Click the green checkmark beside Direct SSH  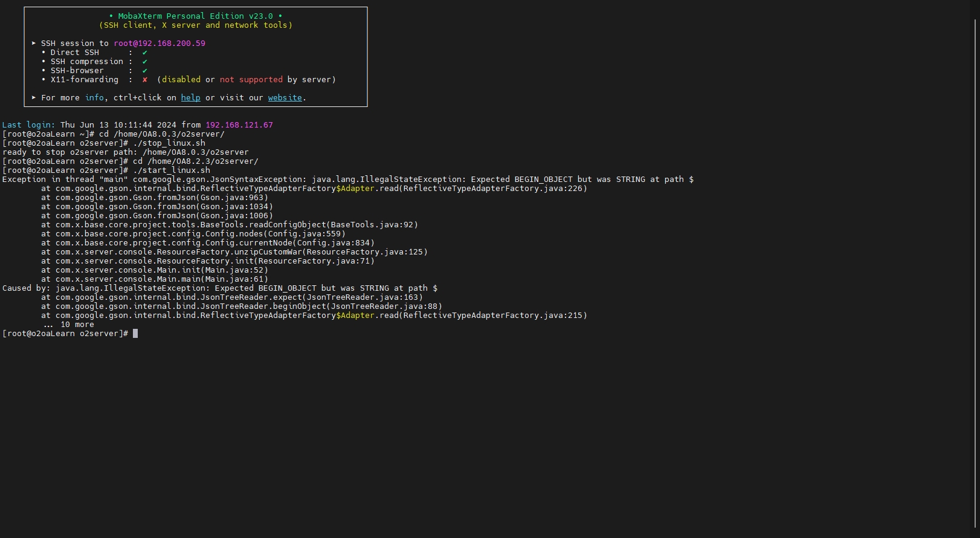point(145,53)
